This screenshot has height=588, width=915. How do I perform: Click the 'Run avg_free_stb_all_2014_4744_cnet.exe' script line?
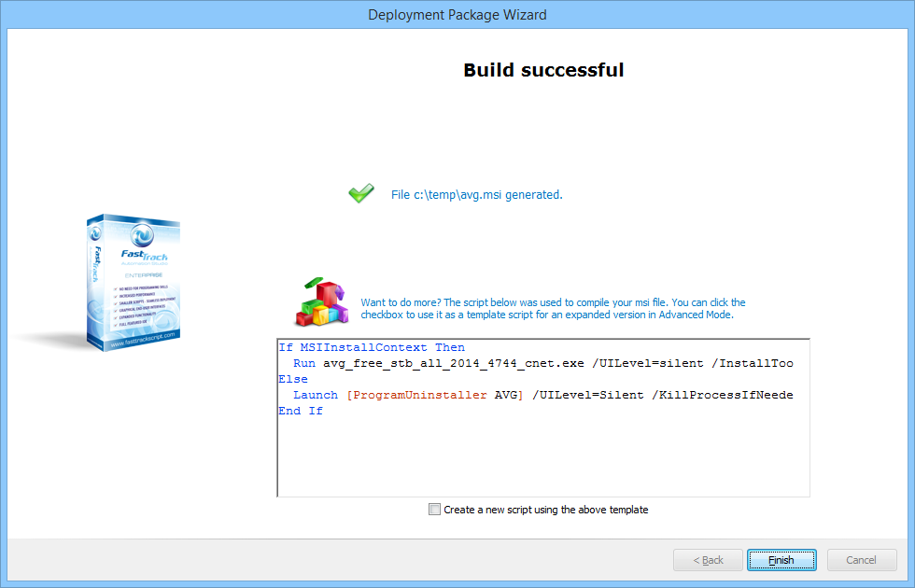pos(543,363)
